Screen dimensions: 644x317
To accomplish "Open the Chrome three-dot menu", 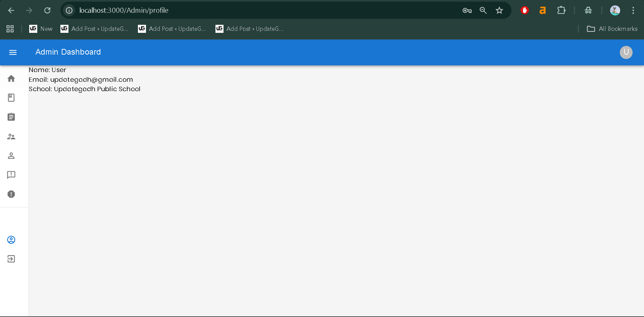I will (634, 10).
